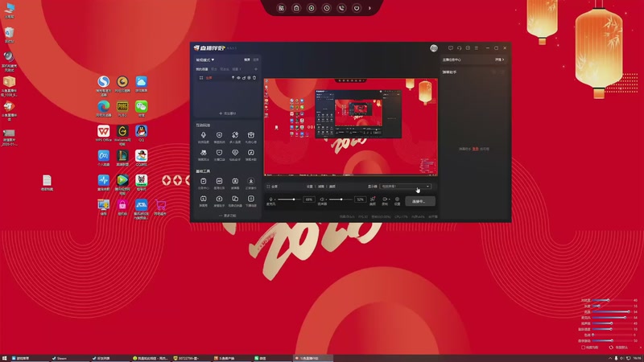Open the source settings gear in source row

(249, 77)
